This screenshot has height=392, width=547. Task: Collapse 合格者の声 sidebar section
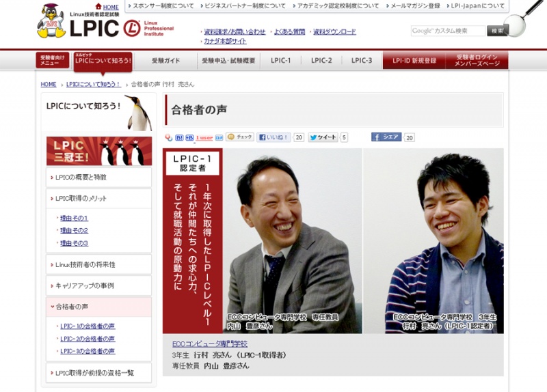coord(98,307)
